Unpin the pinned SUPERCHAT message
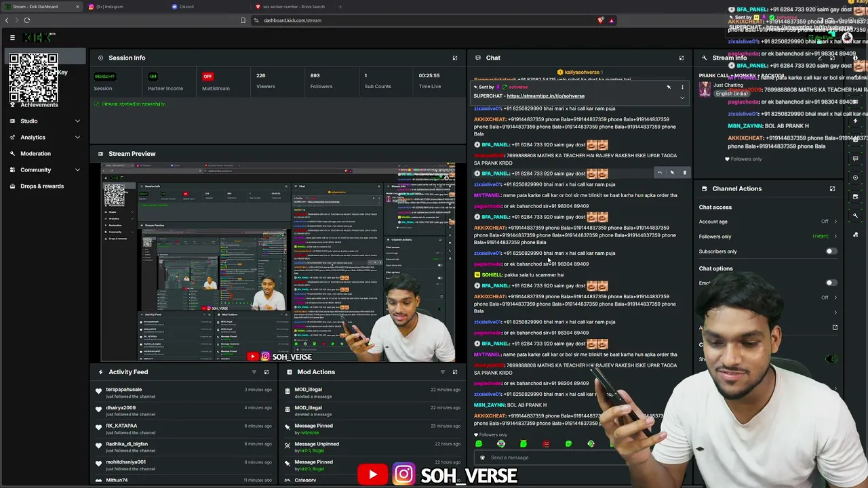Image resolution: width=868 pixels, height=488 pixels. (x=669, y=87)
